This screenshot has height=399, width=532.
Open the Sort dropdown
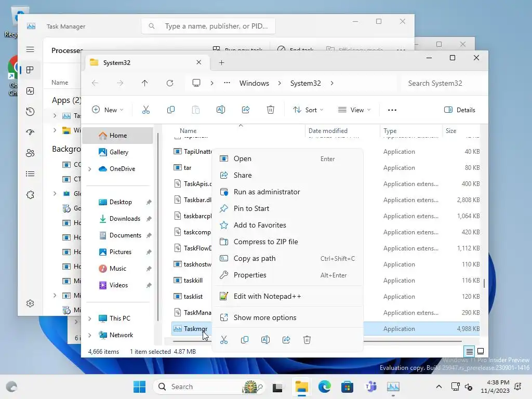point(309,110)
